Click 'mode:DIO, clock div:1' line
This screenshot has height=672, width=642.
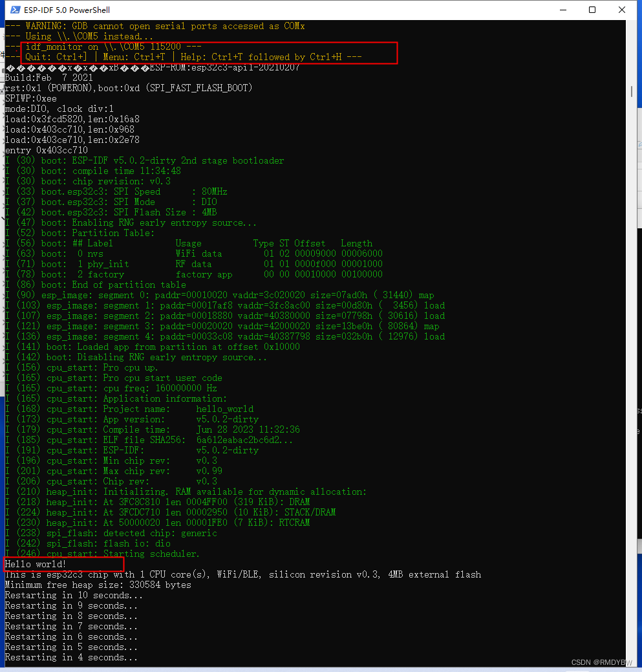coord(59,109)
